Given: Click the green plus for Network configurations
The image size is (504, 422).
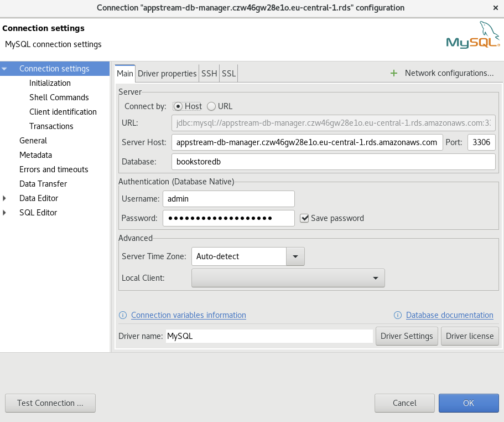Looking at the screenshot, I should pos(394,73).
